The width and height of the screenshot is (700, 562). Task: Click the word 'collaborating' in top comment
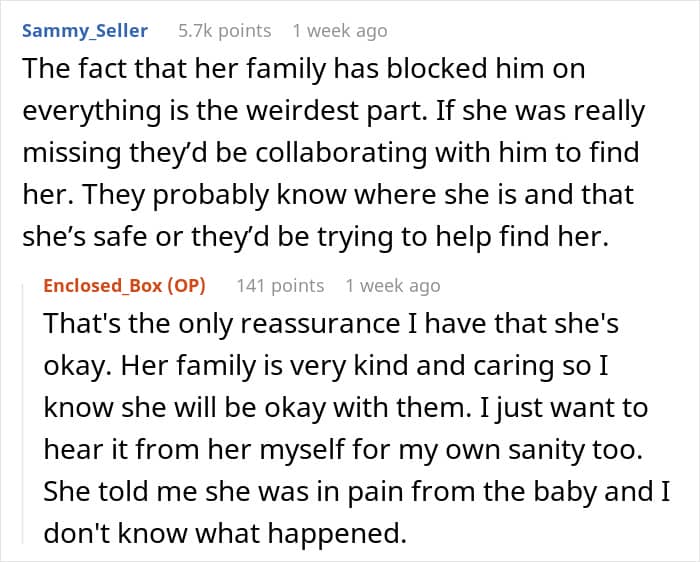pyautogui.click(x=341, y=152)
